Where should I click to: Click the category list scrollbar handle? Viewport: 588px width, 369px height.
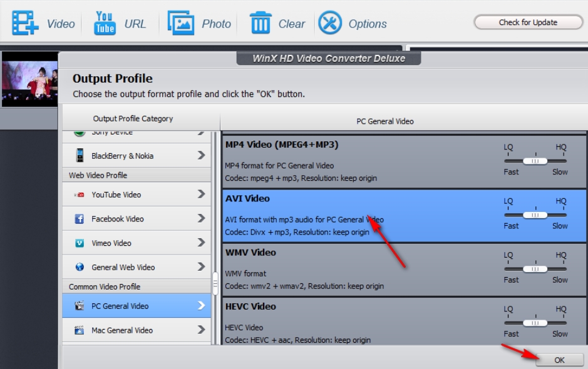(215, 283)
